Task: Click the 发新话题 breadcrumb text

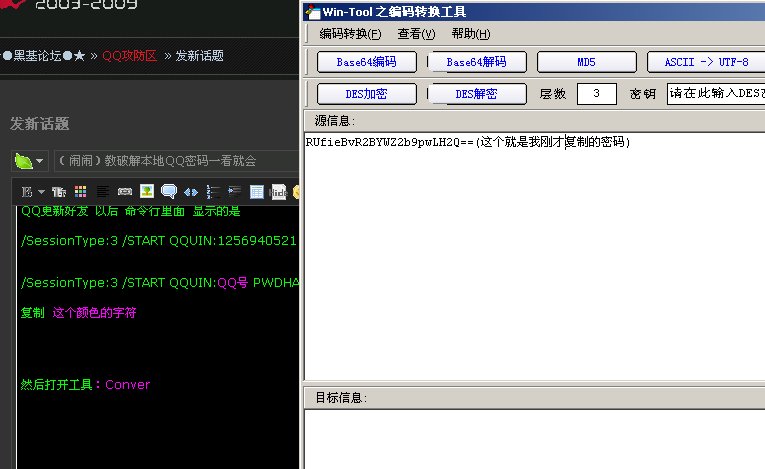Action: (200, 56)
